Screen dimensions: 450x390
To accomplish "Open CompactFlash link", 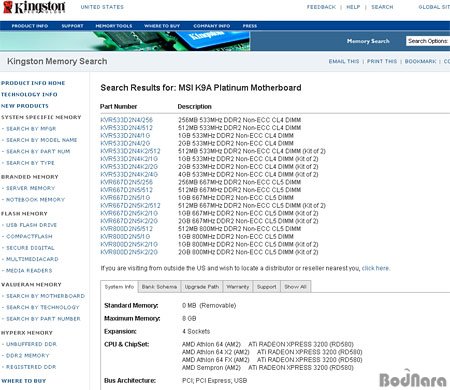I will [29, 236].
